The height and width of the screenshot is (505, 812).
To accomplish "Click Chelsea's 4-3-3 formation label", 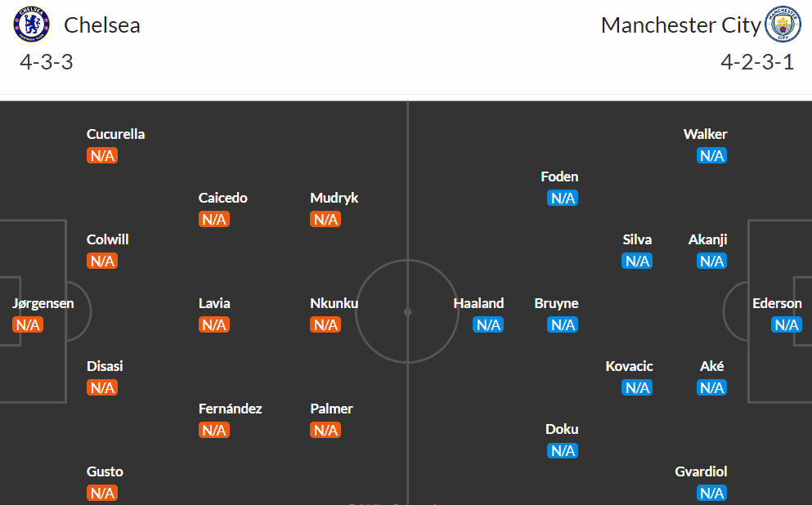I will tap(46, 62).
